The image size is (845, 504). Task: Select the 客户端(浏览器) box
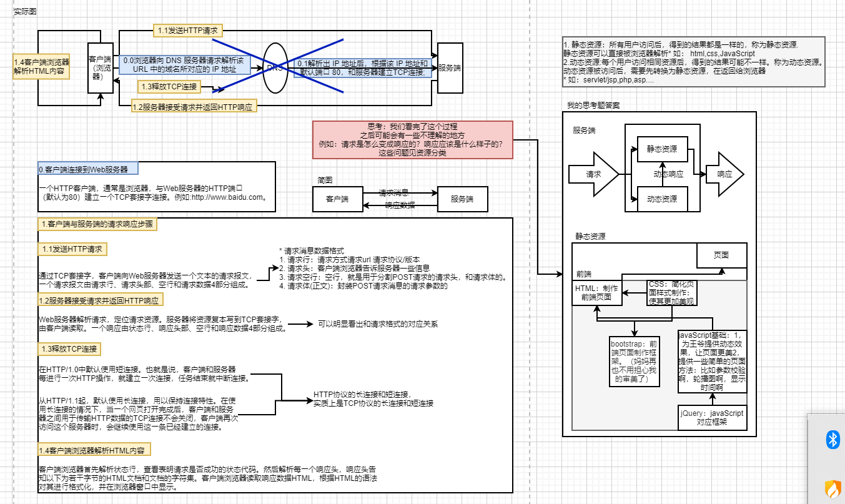click(100, 67)
